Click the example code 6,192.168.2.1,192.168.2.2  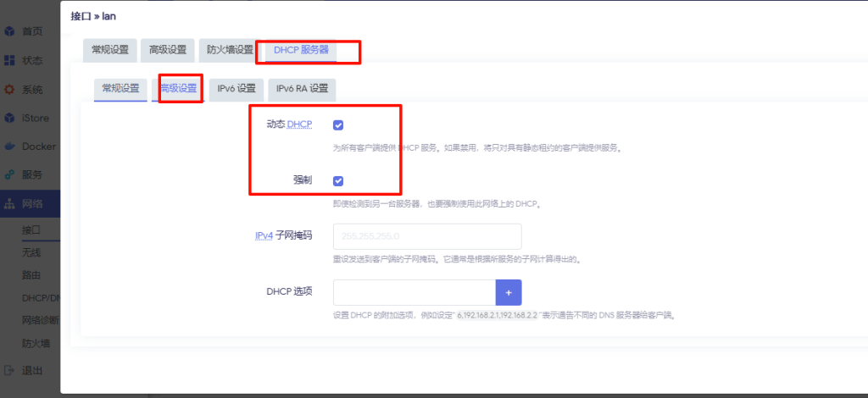(x=497, y=316)
